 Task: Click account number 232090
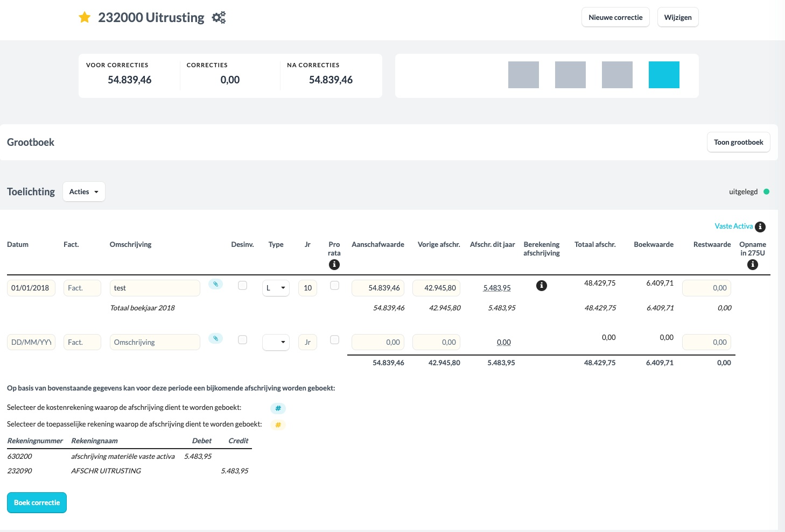19,471
